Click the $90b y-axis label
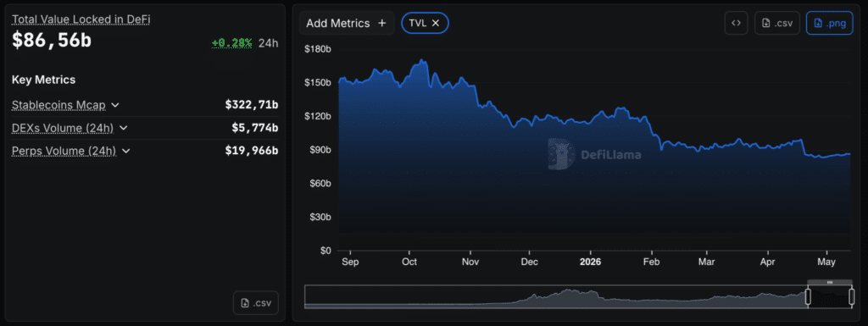 coord(320,150)
